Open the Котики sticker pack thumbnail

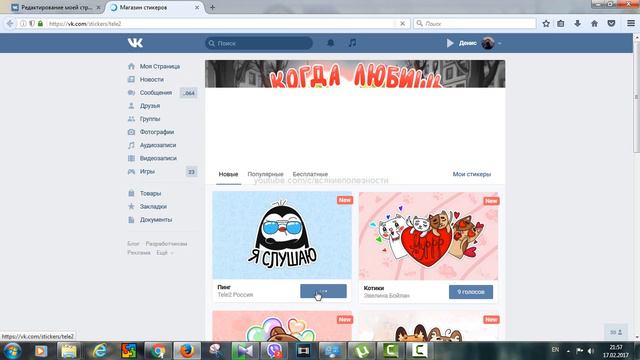click(428, 236)
